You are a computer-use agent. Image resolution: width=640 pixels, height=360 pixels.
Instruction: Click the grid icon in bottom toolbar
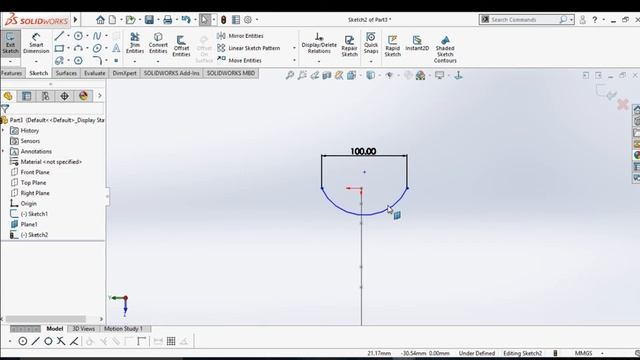171,341
